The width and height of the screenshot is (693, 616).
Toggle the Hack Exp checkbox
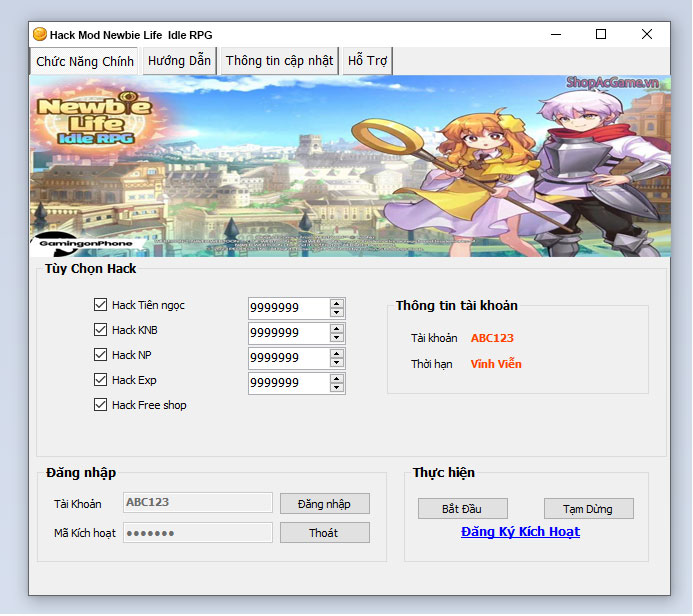(100, 380)
